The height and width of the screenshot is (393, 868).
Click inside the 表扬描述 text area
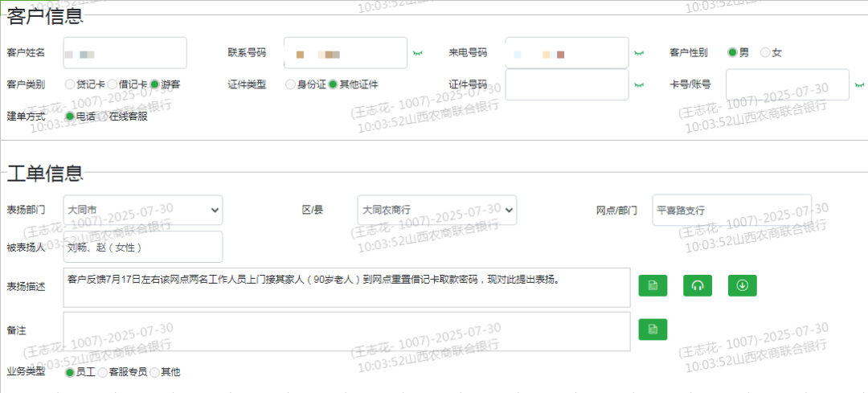pos(346,288)
